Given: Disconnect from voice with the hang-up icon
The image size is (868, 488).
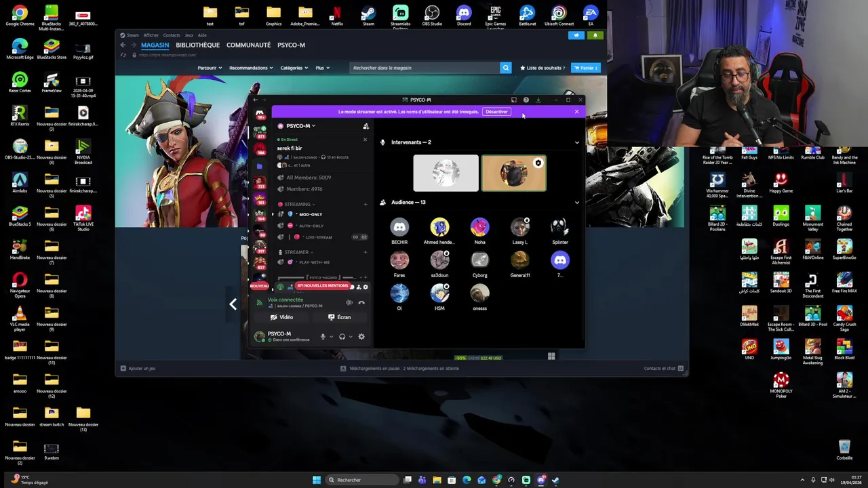Looking at the screenshot, I should (361, 302).
